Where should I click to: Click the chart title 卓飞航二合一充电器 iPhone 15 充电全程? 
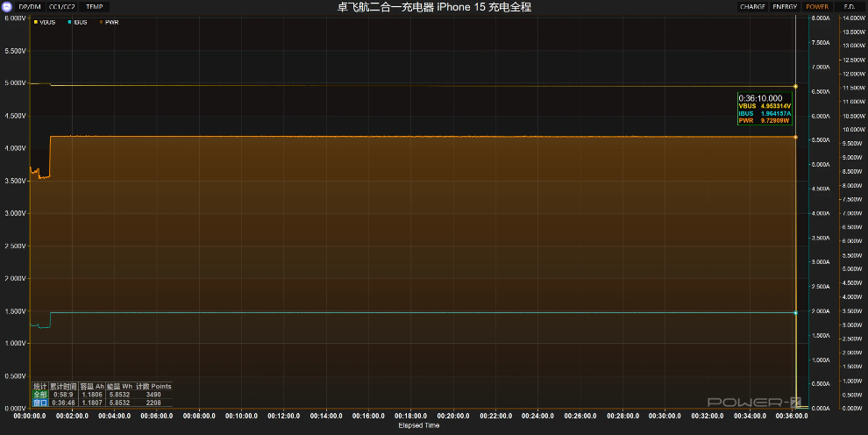pyautogui.click(x=435, y=7)
